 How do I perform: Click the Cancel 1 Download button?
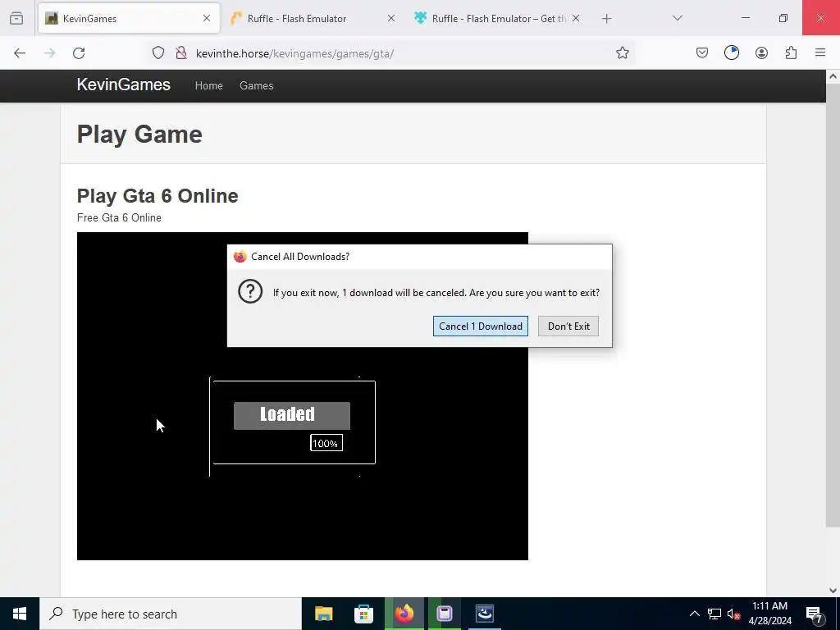pyautogui.click(x=481, y=326)
